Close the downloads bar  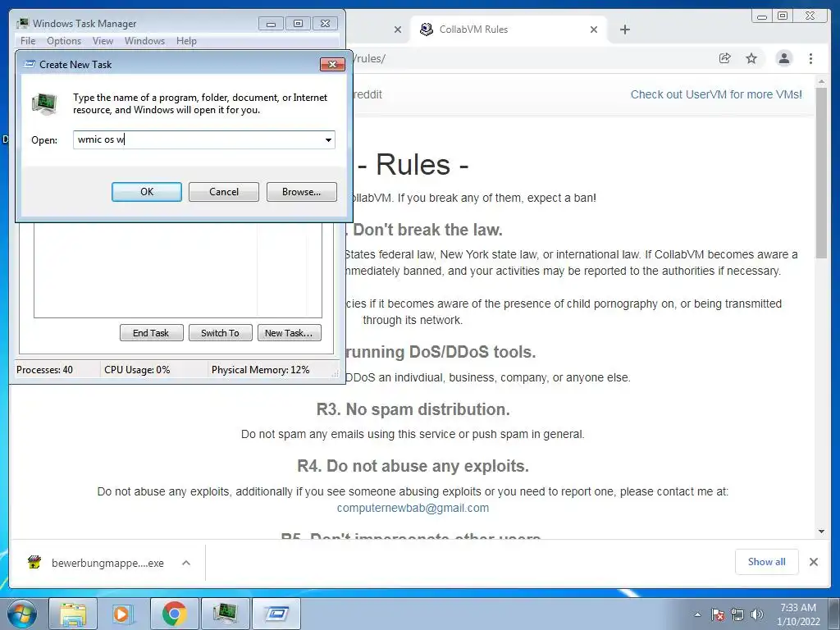813,562
